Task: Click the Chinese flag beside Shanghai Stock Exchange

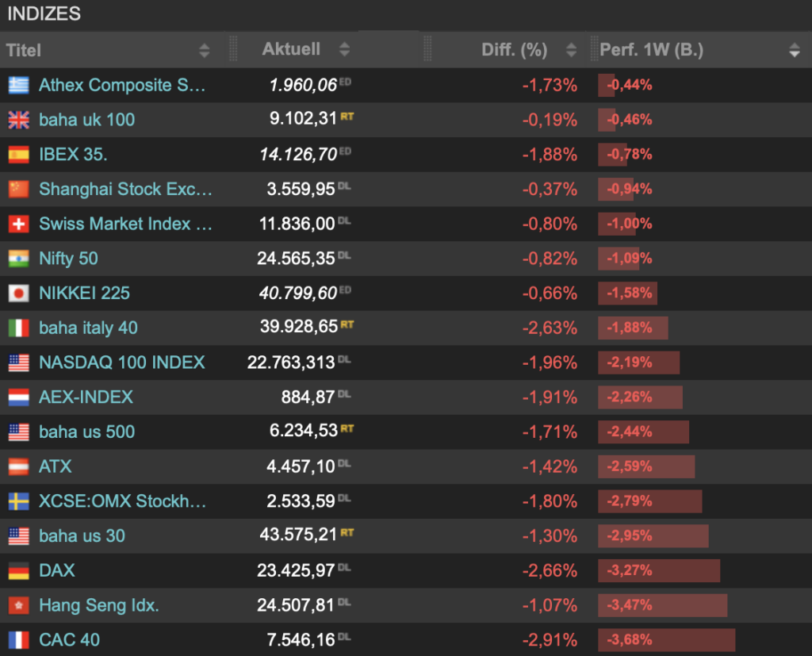Action: click(19, 189)
